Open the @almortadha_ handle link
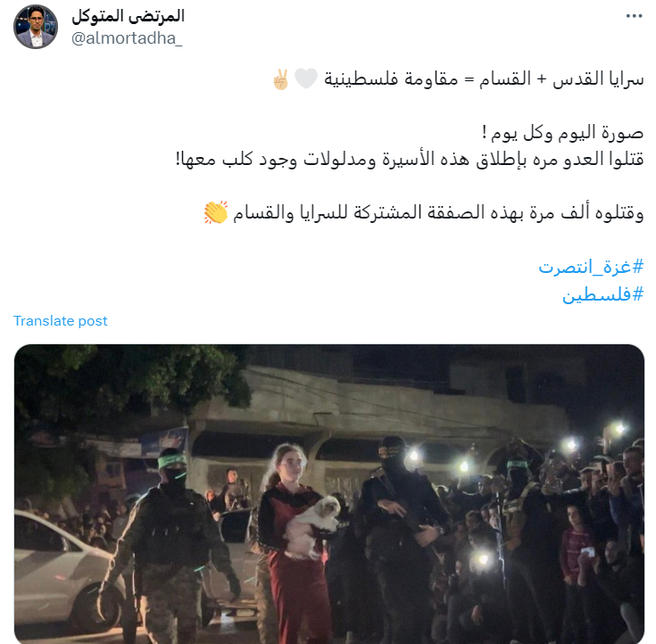 point(127,38)
